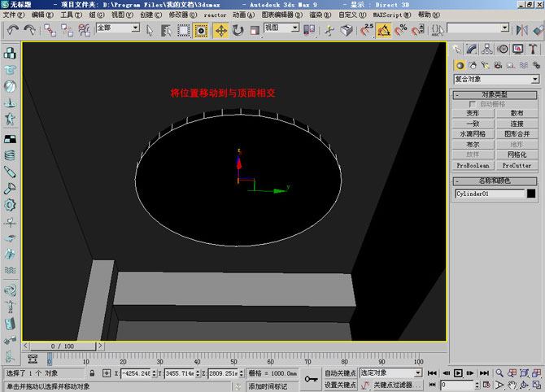Image resolution: width=545 pixels, height=392 pixels.
Task: Open the Select by Name dialog icon
Action: (166, 31)
